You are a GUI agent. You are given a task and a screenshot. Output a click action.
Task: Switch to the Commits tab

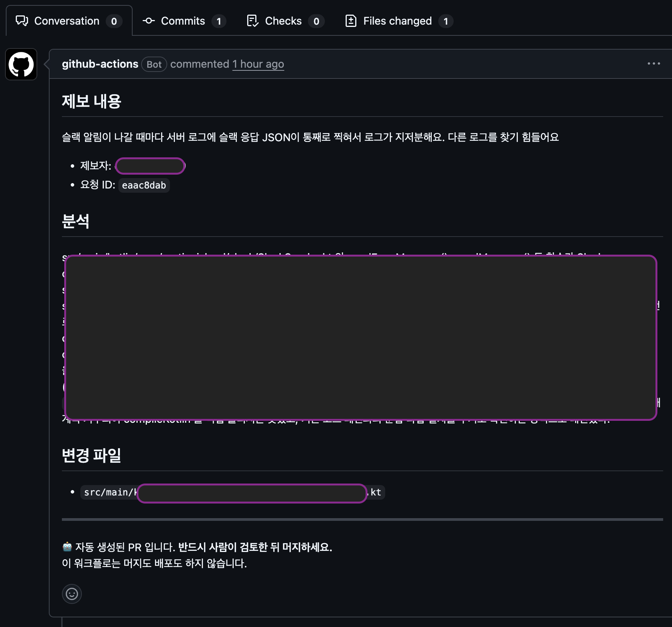click(184, 21)
